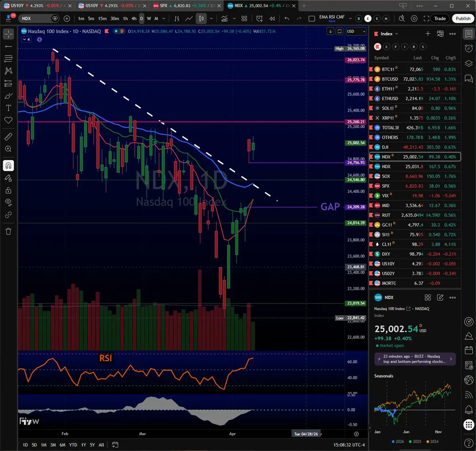Open advanced view for the watchlist
This screenshot has height=451, width=476.
[x=440, y=34]
